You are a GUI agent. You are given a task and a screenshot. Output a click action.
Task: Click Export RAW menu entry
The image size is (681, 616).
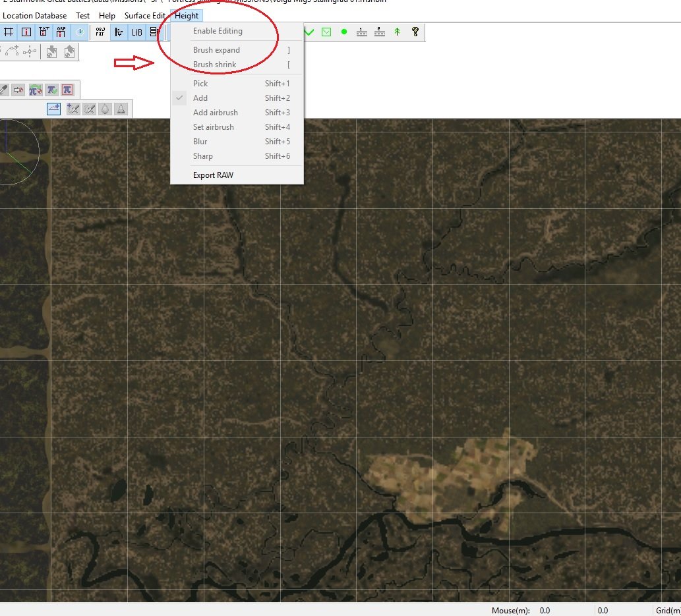coord(237,175)
